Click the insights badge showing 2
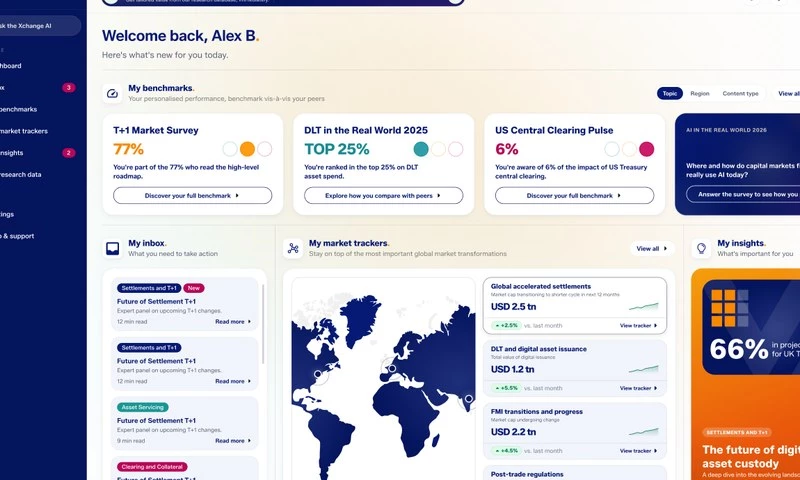800x480 pixels. pyautogui.click(x=69, y=153)
